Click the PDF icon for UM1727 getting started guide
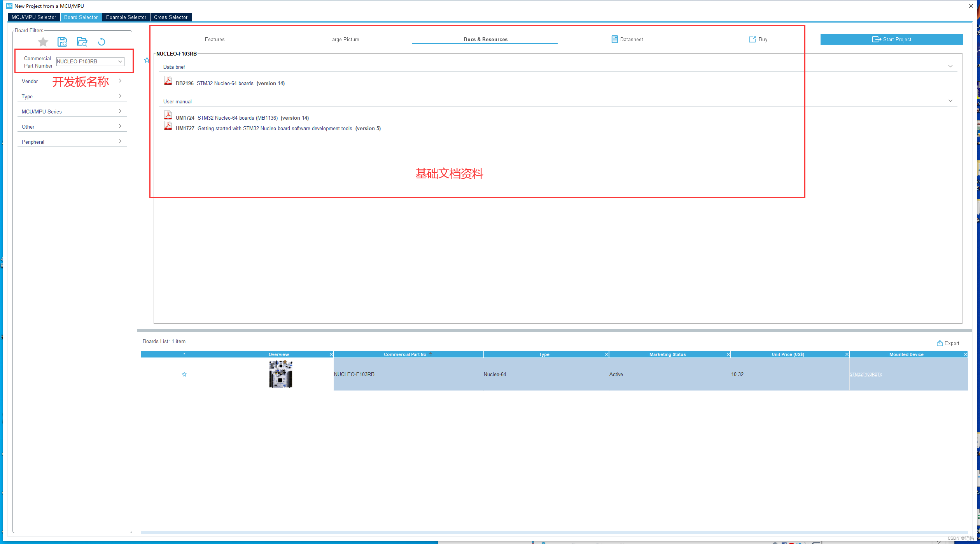 pos(166,127)
